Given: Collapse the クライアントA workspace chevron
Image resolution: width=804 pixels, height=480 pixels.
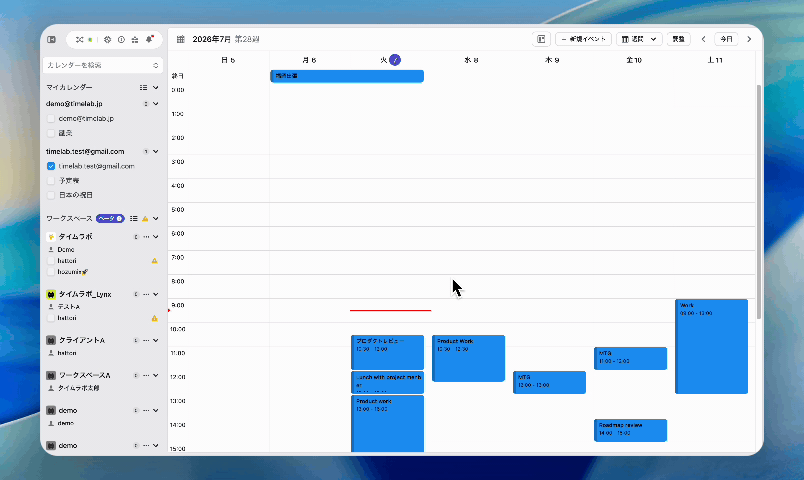Looking at the screenshot, I should coord(155,341).
